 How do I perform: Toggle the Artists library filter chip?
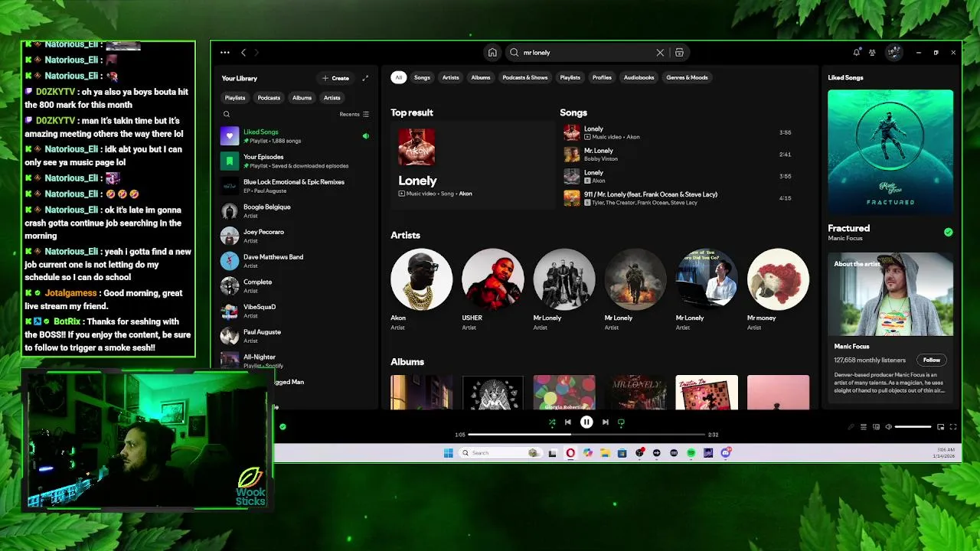coord(332,98)
